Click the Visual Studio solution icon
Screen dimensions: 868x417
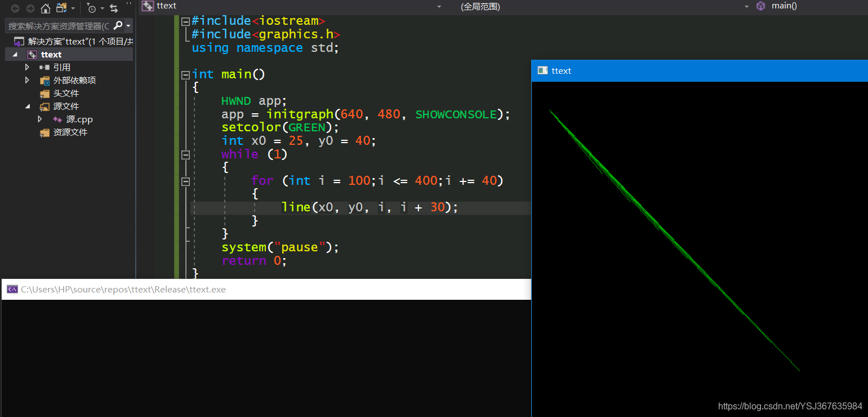click(x=19, y=42)
